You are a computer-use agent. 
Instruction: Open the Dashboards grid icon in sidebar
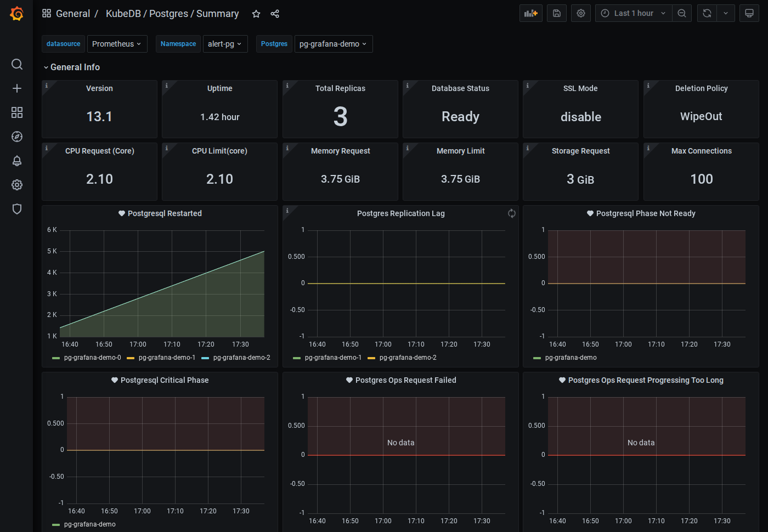click(x=17, y=112)
